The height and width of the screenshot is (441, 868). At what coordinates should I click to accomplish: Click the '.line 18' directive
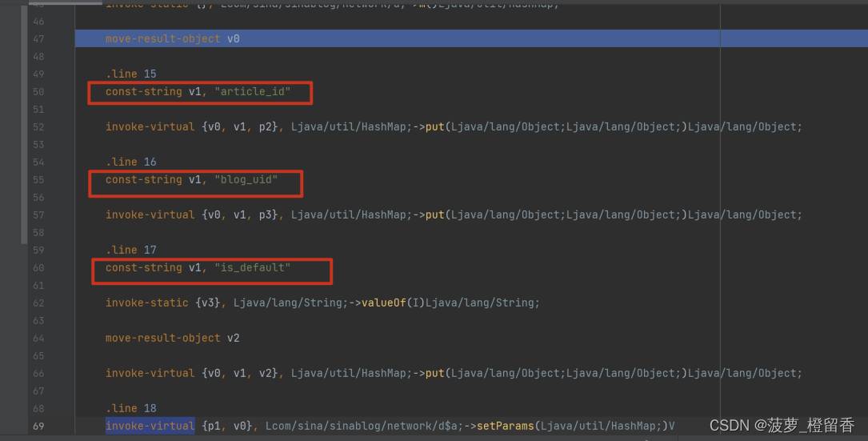pyautogui.click(x=131, y=408)
